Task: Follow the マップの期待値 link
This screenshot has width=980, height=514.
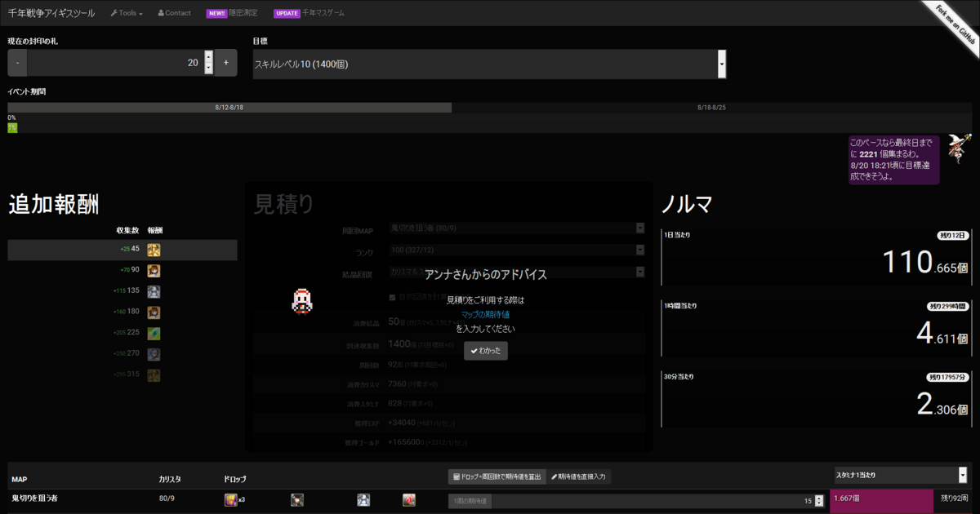Action: (x=485, y=314)
